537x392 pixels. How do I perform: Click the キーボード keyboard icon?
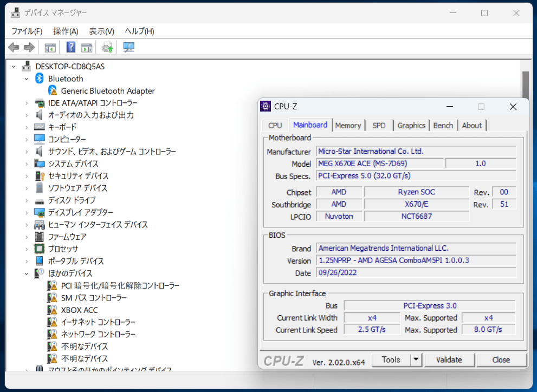click(40, 127)
